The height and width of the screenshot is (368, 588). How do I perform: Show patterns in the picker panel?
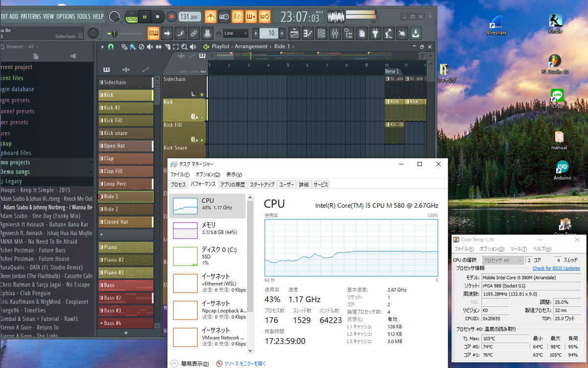click(106, 70)
